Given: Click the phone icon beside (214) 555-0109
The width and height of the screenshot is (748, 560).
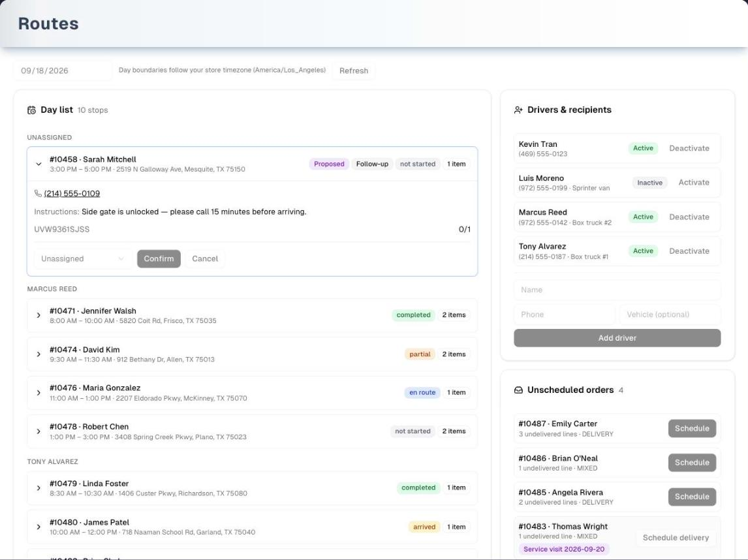Looking at the screenshot, I should (x=38, y=194).
